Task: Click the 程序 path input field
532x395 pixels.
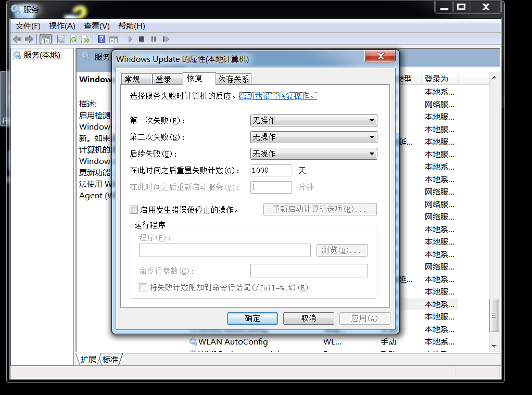Action: coord(224,250)
